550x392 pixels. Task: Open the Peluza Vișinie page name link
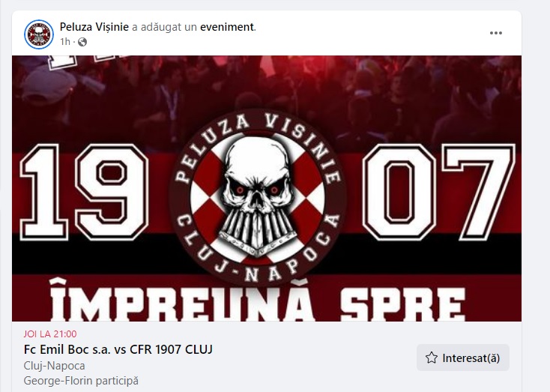tap(94, 27)
